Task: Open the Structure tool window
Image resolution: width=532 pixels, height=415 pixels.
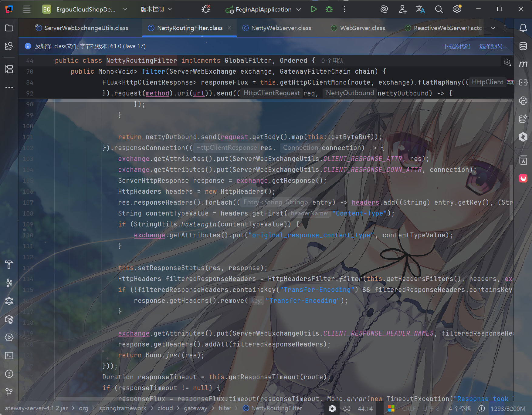Action: pyautogui.click(x=9, y=69)
